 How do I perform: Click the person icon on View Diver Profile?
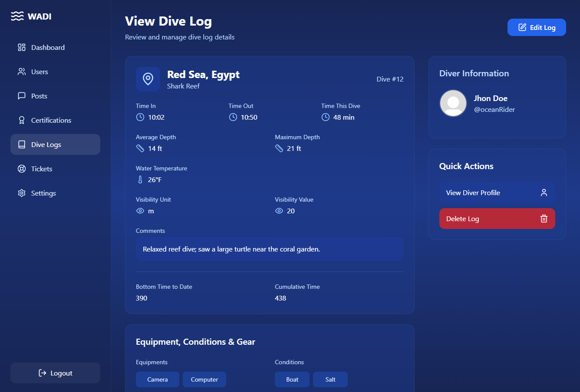point(544,193)
